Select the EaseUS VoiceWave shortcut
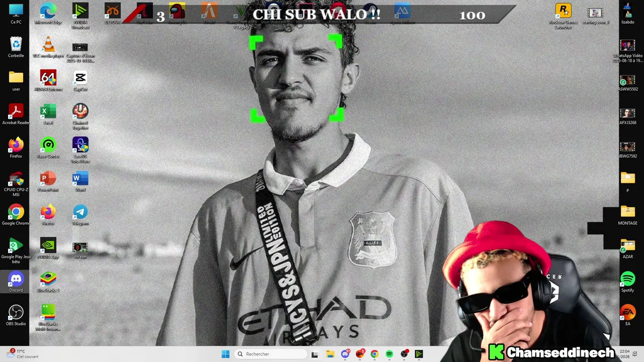This screenshot has width=644, height=362. pos(80,150)
